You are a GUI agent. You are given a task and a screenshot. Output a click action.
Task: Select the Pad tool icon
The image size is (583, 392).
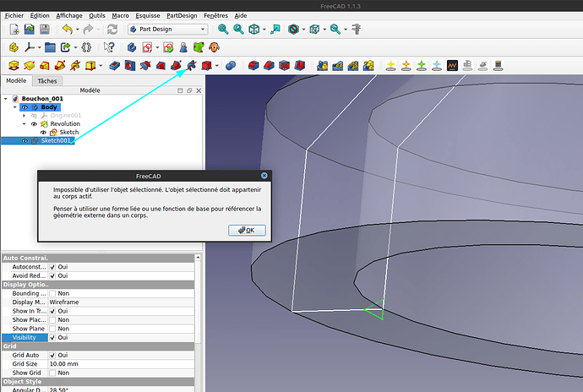(14, 66)
